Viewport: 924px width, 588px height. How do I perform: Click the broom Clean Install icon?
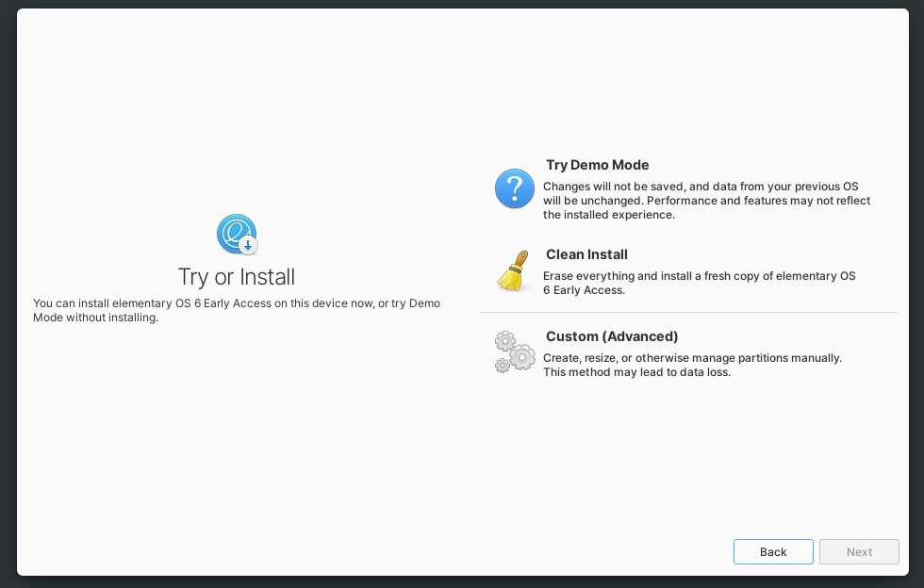tap(515, 271)
